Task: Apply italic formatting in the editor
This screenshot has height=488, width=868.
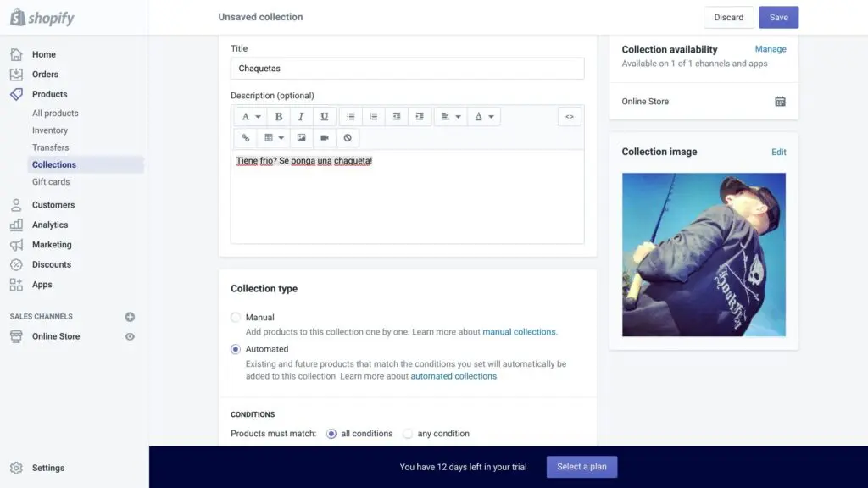Action: point(301,117)
